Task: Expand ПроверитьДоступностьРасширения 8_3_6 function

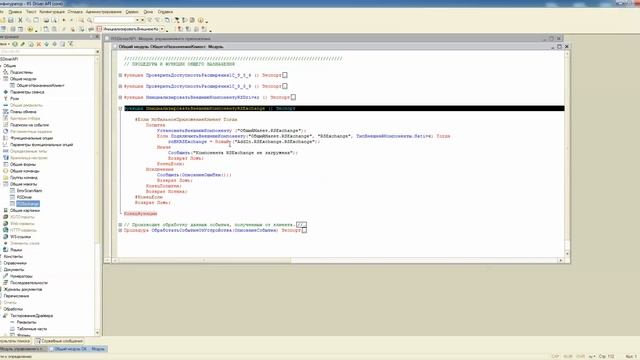Action: pyautogui.click(x=120, y=75)
